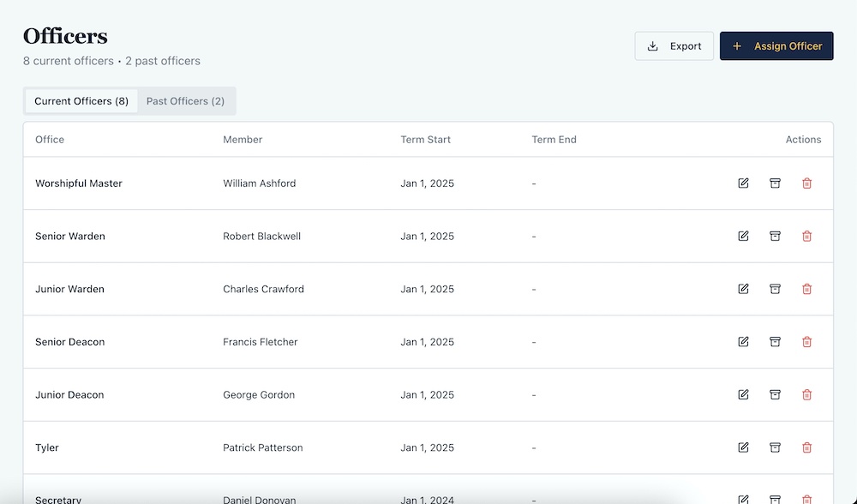This screenshot has width=857, height=504.
Task: Select the Current Officers tab
Action: (81, 101)
